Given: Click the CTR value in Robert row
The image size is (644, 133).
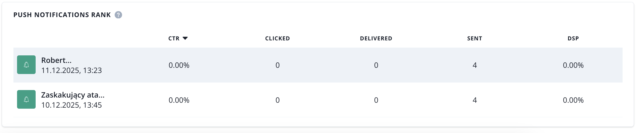Looking at the screenshot, I should [x=179, y=65].
